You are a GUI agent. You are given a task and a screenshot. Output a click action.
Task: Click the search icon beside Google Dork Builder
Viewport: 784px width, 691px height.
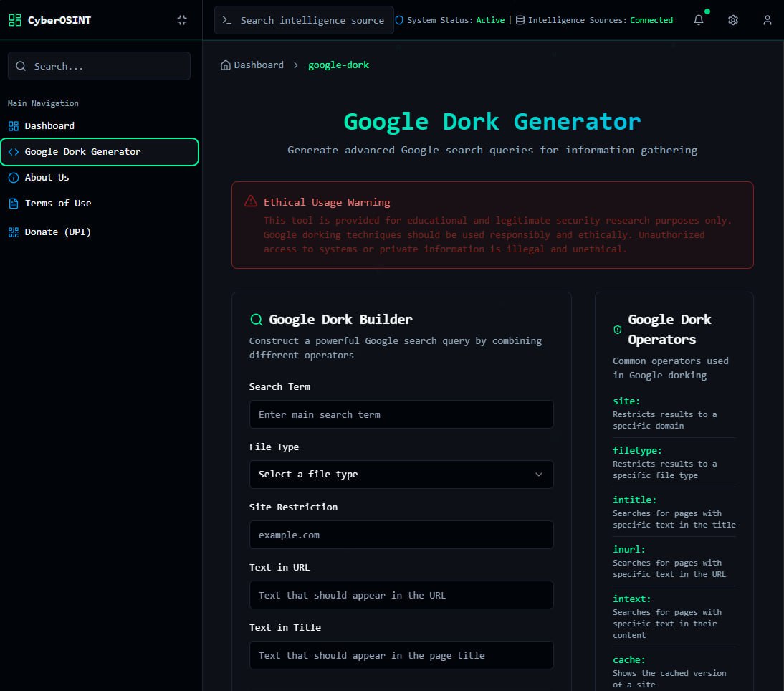(257, 320)
